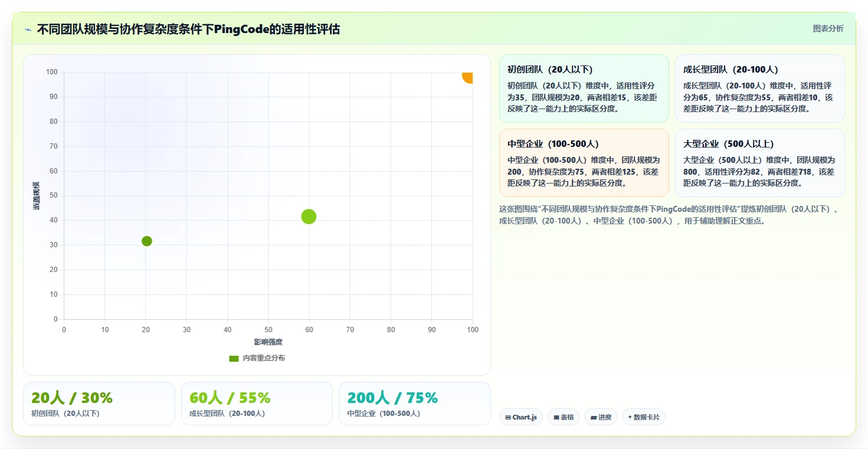This screenshot has width=868, height=449.
Task: Click 成长型团队 caption under 60人 / 55%
Action: pyautogui.click(x=227, y=414)
